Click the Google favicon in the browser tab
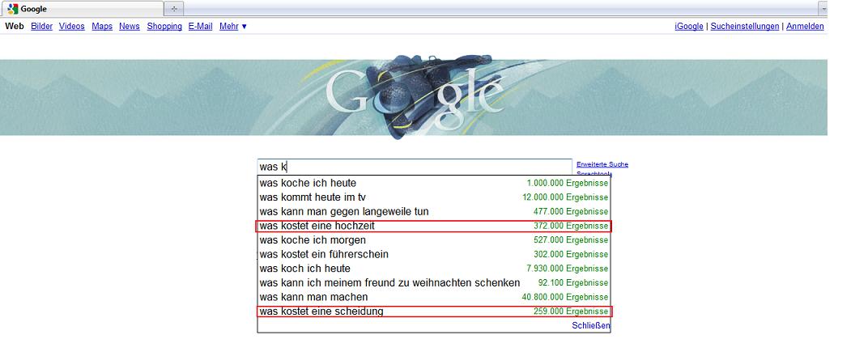Image resolution: width=868 pixels, height=356 pixels. coord(14,9)
